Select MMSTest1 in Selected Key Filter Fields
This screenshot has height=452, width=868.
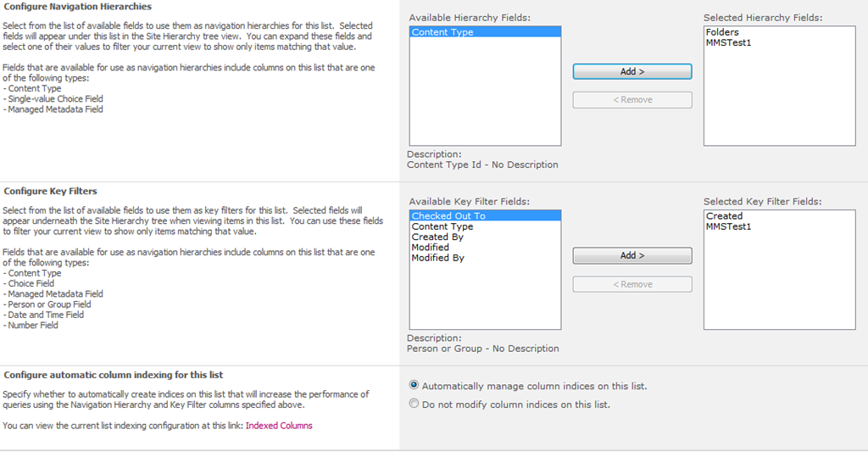coord(728,226)
